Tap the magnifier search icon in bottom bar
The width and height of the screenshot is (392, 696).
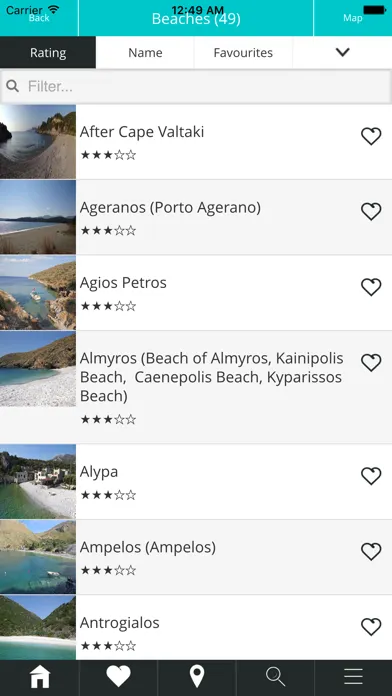(x=275, y=677)
